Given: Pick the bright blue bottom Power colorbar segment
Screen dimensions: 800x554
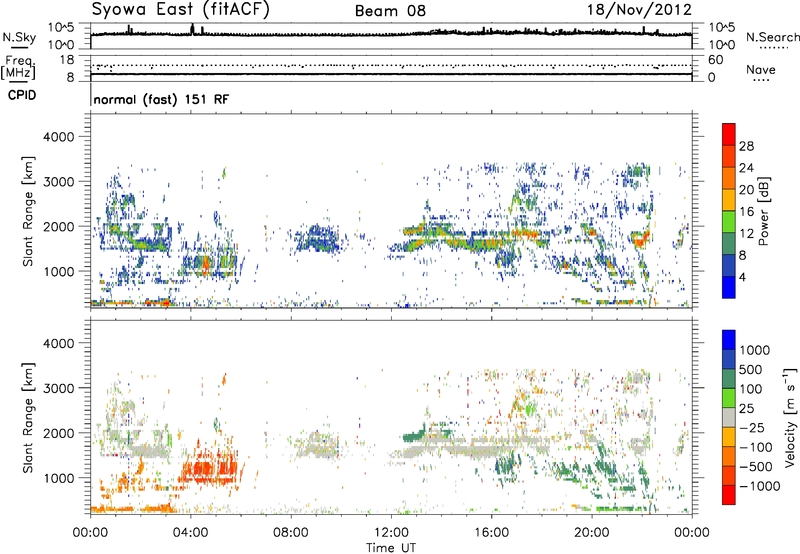Looking at the screenshot, I should 729,287.
